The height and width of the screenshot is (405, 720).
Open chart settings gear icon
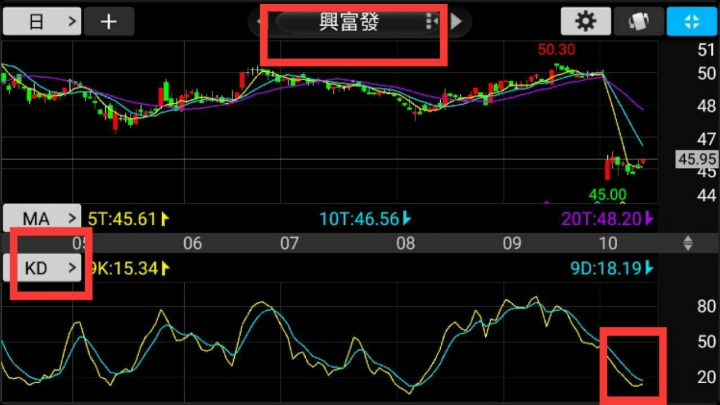coord(585,21)
